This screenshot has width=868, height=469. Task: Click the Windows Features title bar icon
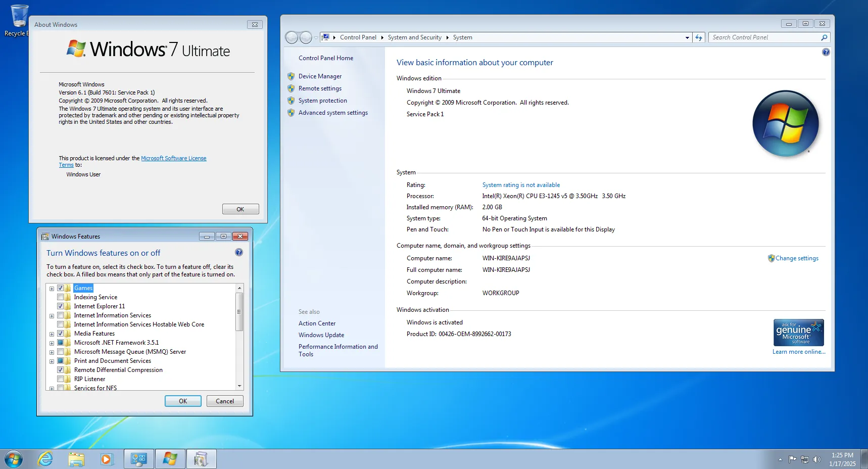tap(45, 237)
